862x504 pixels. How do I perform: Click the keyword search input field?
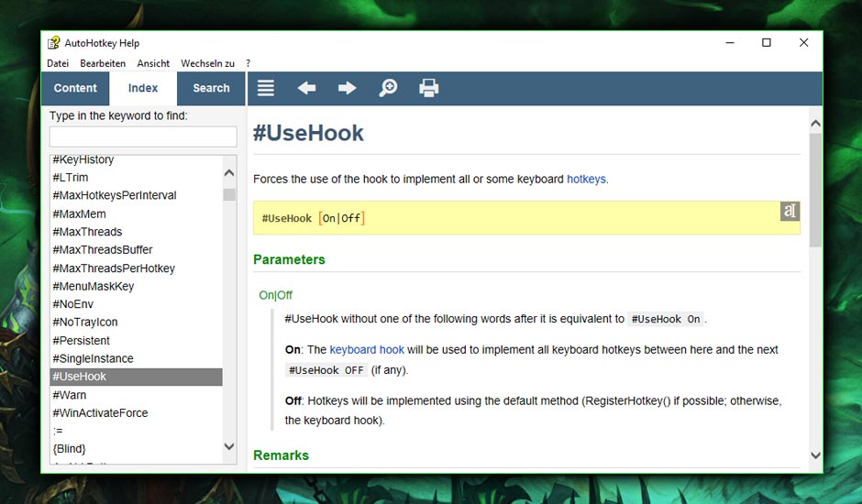point(143,137)
